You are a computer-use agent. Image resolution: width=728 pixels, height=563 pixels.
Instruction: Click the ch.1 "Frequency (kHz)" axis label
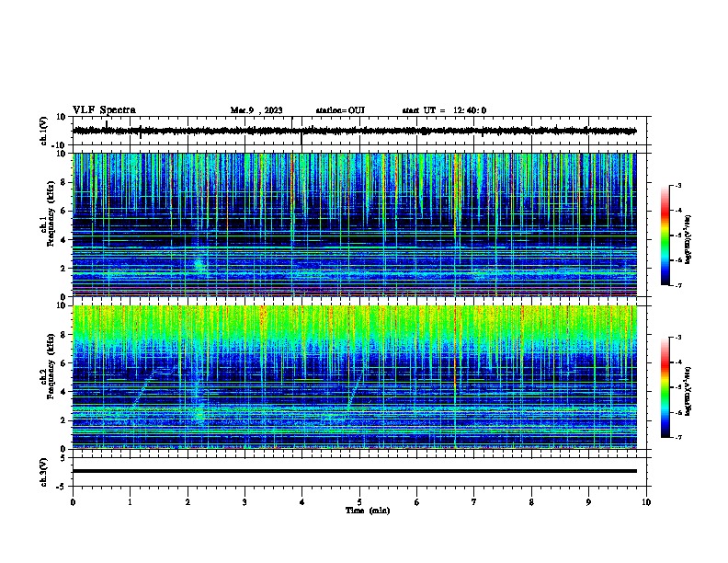[x=51, y=213]
